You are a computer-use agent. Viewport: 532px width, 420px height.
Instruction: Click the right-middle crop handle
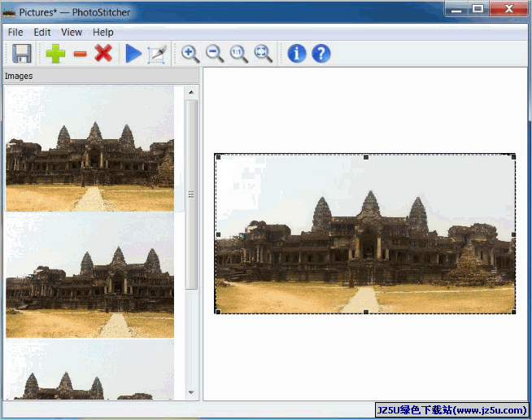click(513, 234)
